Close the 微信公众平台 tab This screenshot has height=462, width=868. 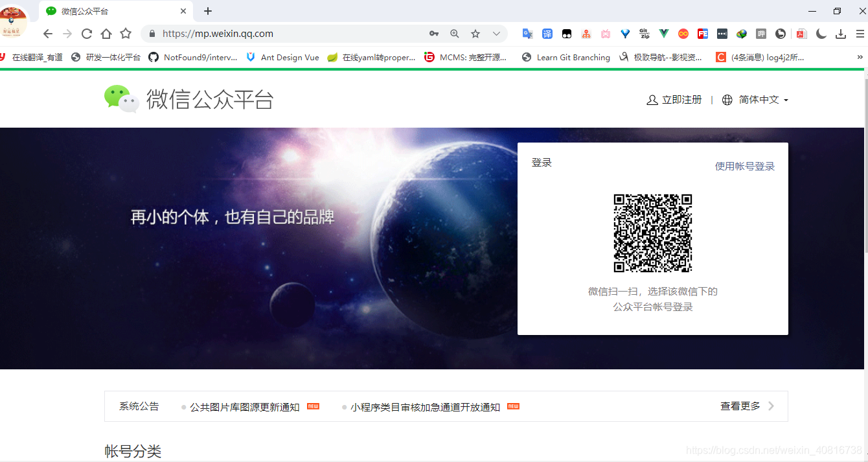click(x=183, y=11)
